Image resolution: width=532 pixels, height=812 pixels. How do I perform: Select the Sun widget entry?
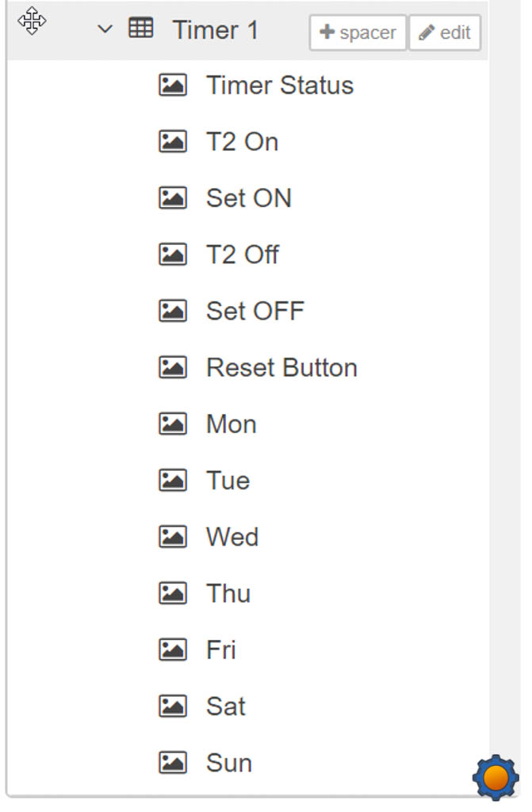click(229, 763)
